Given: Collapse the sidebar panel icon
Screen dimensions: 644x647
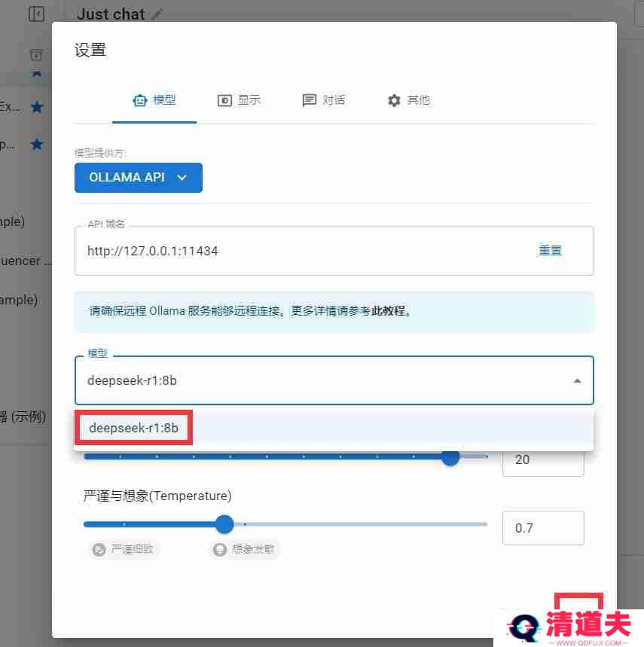Looking at the screenshot, I should point(37,14).
